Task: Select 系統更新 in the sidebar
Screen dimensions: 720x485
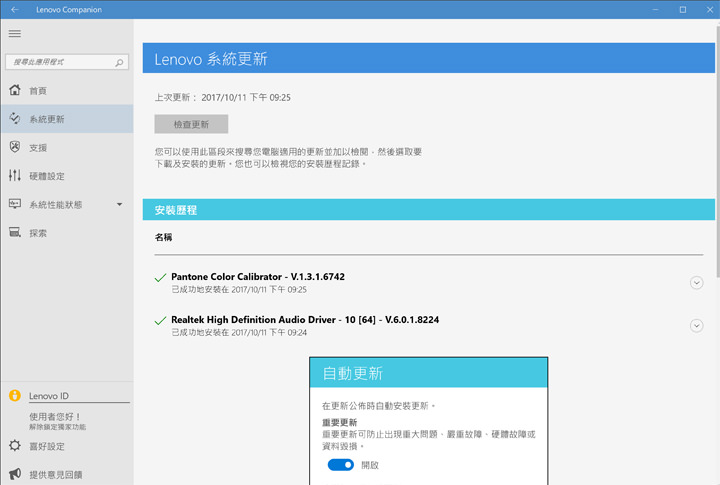Action: (47, 120)
